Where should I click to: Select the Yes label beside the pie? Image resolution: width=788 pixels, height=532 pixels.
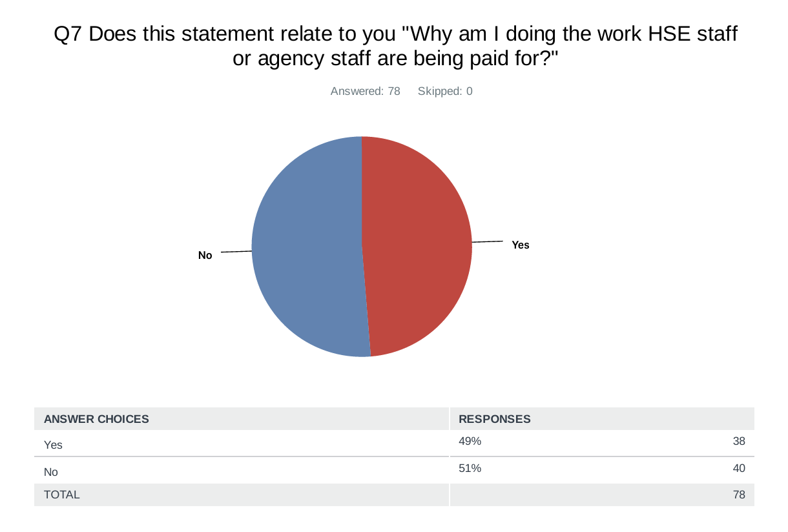click(x=521, y=245)
